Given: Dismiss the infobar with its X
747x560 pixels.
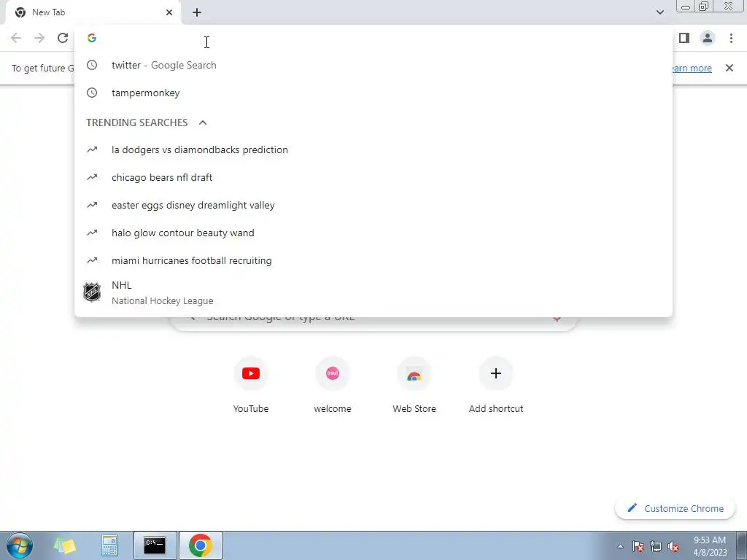Looking at the screenshot, I should coord(729,68).
